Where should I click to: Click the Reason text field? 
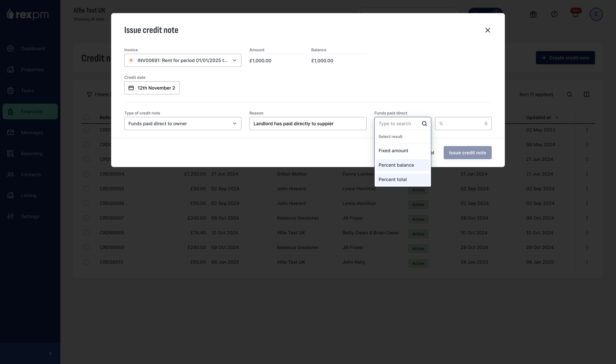[x=308, y=124]
